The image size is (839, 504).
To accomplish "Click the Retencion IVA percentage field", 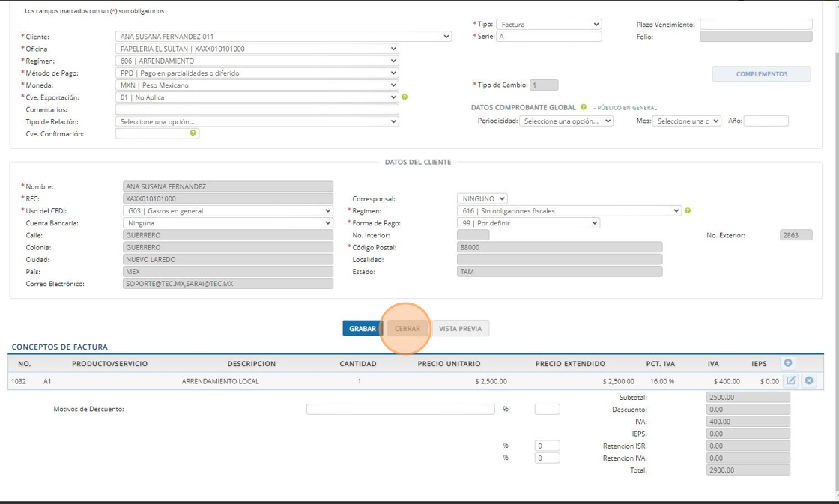I will pos(548,458).
